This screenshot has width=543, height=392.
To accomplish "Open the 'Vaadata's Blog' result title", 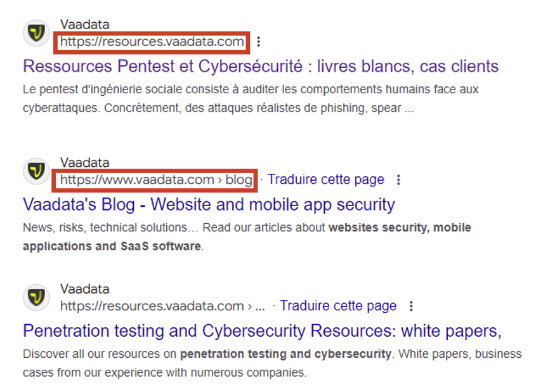I will point(209,204).
